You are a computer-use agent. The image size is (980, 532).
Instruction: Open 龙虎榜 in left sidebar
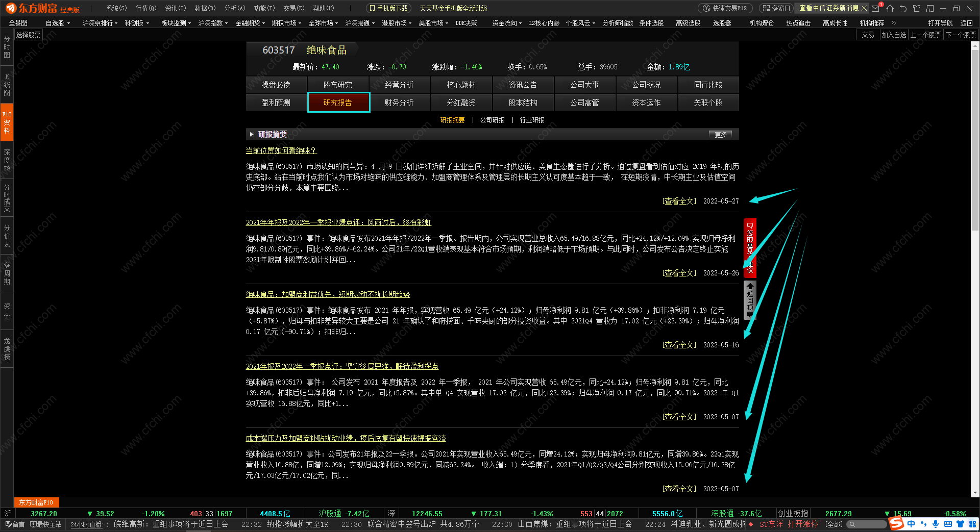tap(7, 349)
